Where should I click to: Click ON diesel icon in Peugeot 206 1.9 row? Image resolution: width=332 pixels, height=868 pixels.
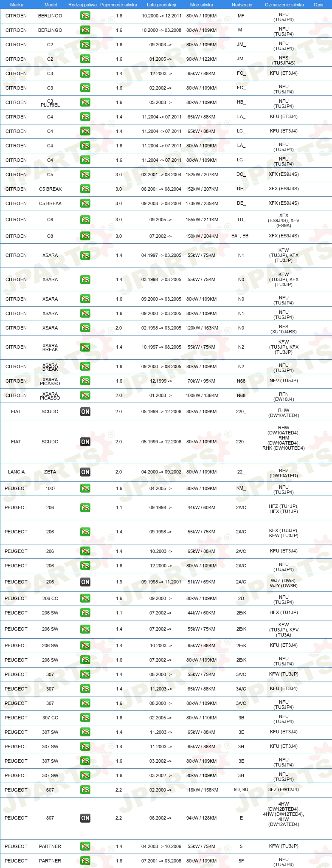click(85, 582)
